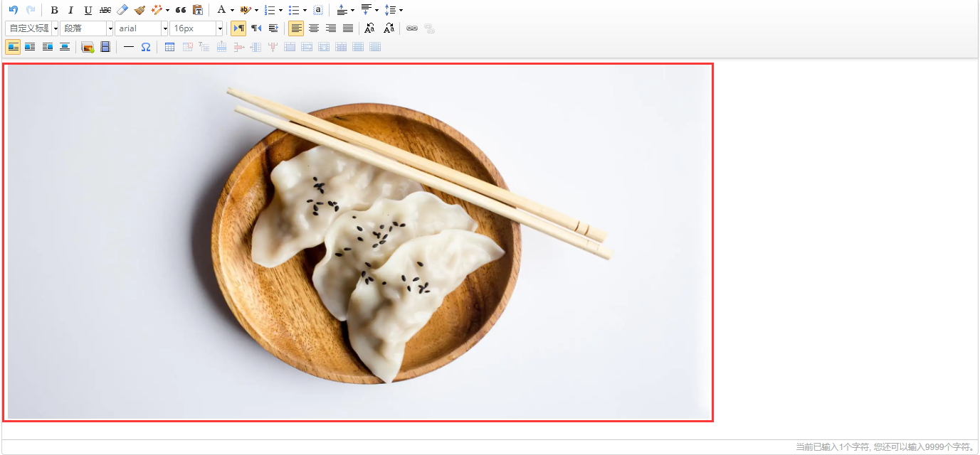Click the split into cells icon
980x455 pixels.
341,47
